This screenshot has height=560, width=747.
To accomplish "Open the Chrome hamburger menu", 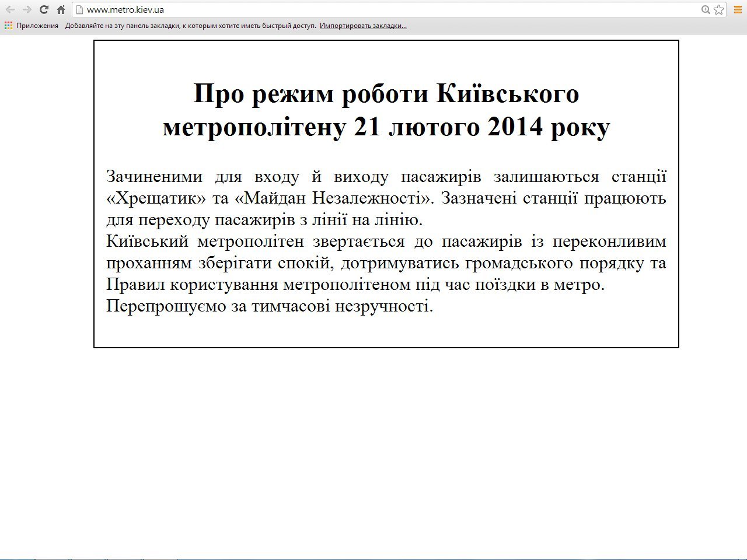I will pyautogui.click(x=738, y=9).
